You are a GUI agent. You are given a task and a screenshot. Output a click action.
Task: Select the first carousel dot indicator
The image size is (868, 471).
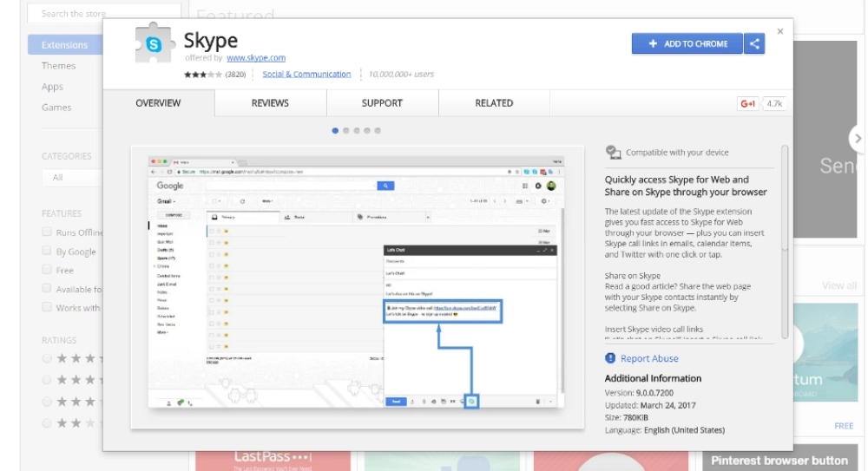[x=335, y=131]
